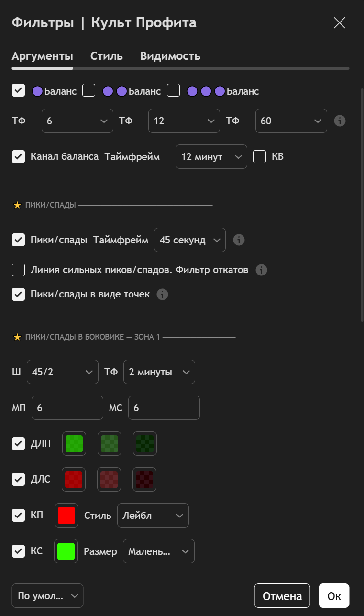Viewport: 364px width, 616px height.
Task: Click the МП input field
Action: [x=67, y=408]
